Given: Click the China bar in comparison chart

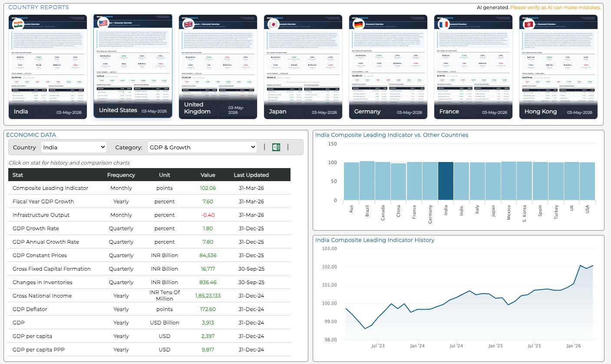Looking at the screenshot, I should (399, 182).
